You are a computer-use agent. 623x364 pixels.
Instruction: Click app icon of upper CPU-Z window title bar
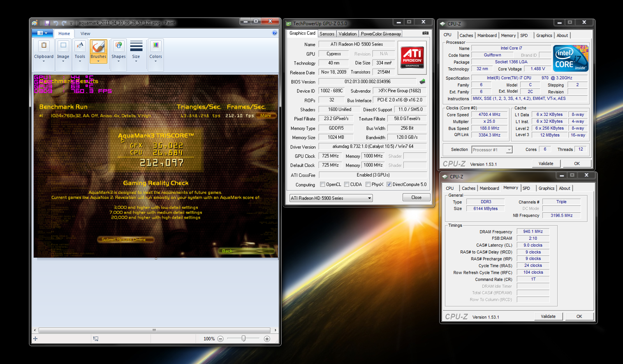coord(443,24)
